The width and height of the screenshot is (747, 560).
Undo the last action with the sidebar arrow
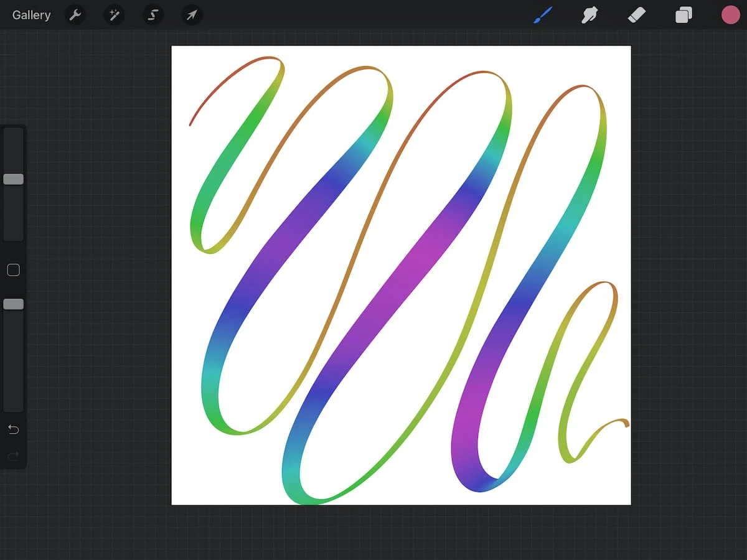(13, 429)
